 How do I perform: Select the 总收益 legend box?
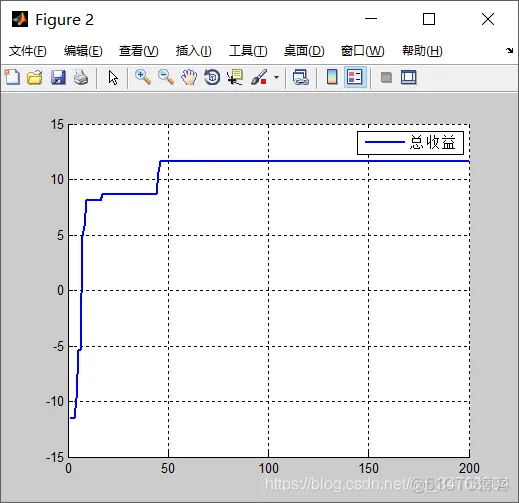point(410,143)
